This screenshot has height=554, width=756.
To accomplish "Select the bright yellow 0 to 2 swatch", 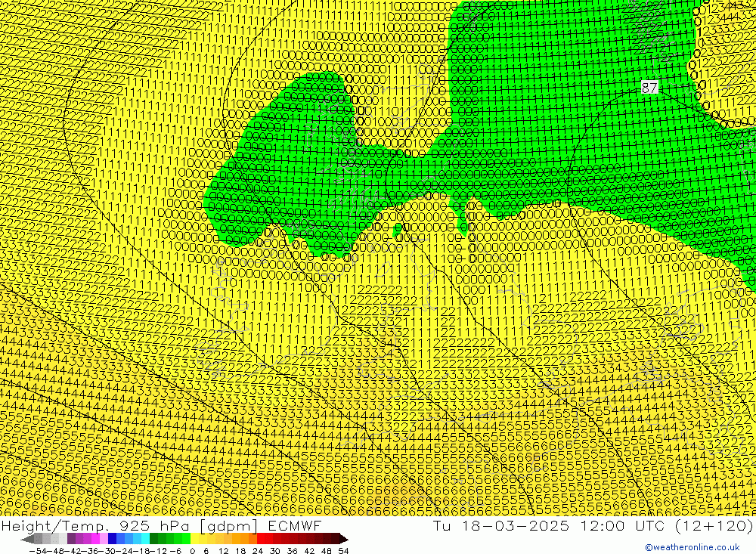I will pos(195,539).
